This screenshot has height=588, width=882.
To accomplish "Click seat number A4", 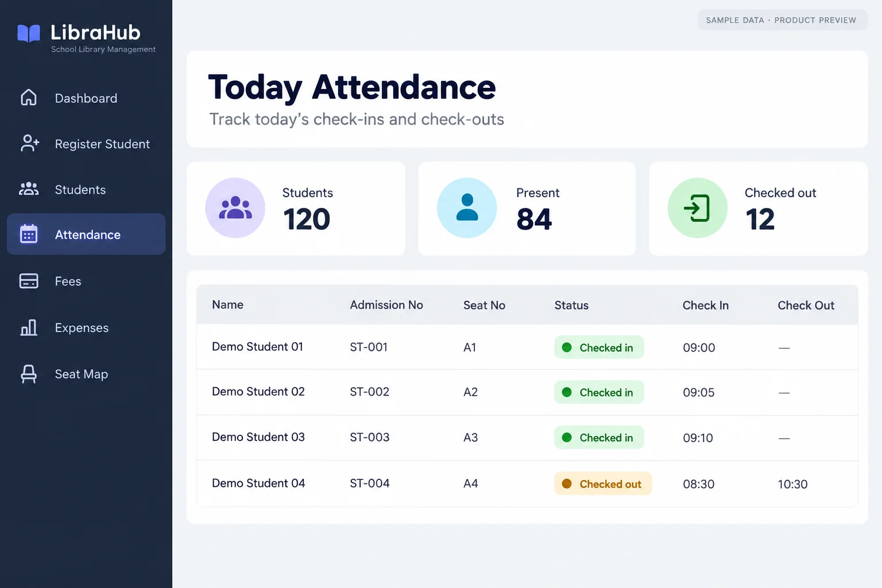I will click(x=470, y=483).
